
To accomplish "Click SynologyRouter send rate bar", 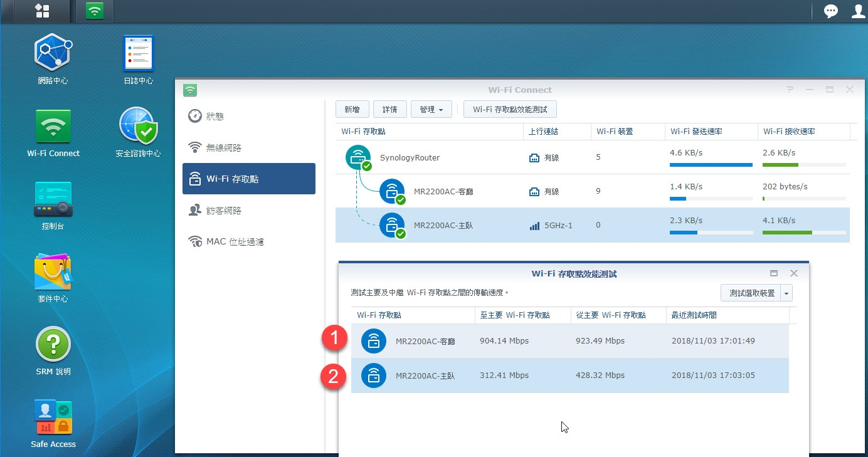I will point(711,165).
